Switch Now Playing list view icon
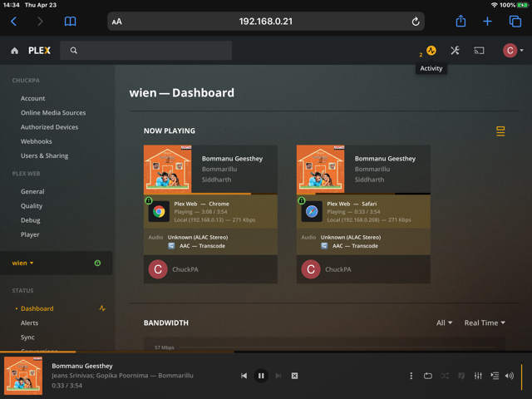This screenshot has width=532, height=399. 500,131
